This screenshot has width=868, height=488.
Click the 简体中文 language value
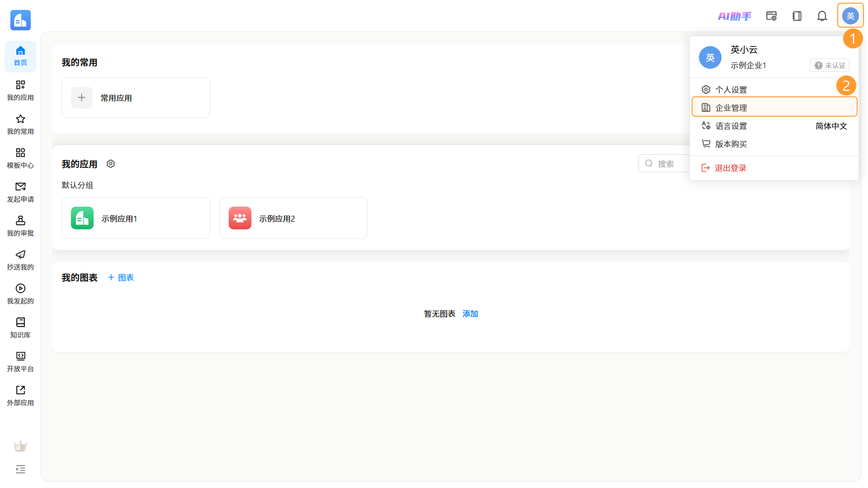831,126
